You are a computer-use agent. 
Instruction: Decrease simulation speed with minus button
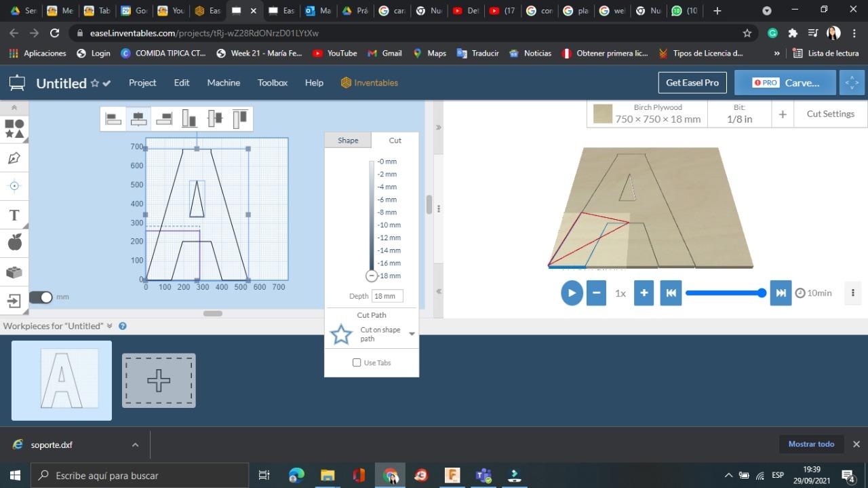point(596,293)
